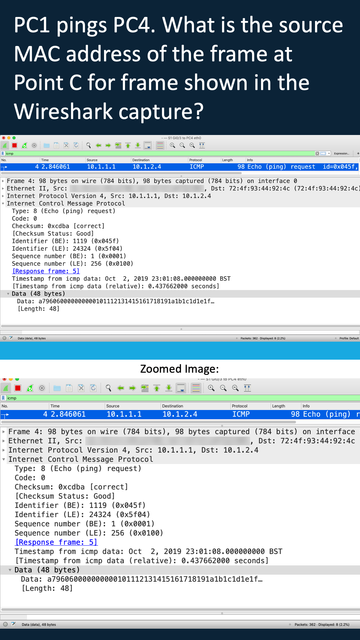Screen dimensions: 360x640
Task: Click Type: 8 (Echo (ping) request) in zoomed image
Action: [x=78, y=469]
